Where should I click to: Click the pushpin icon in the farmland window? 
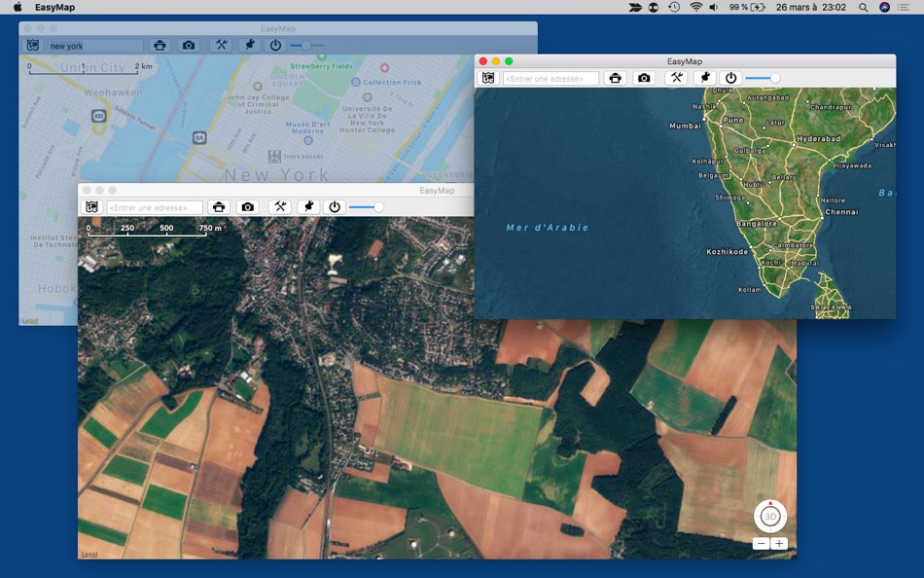point(308,207)
